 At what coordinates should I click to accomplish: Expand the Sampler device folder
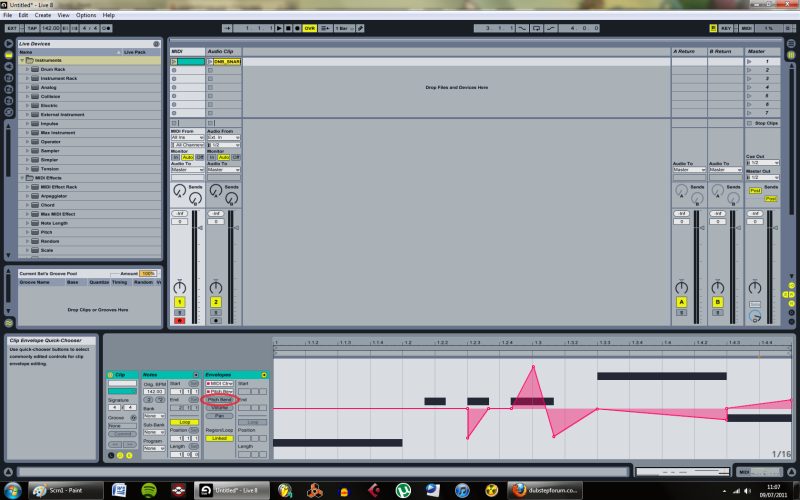tap(28, 151)
